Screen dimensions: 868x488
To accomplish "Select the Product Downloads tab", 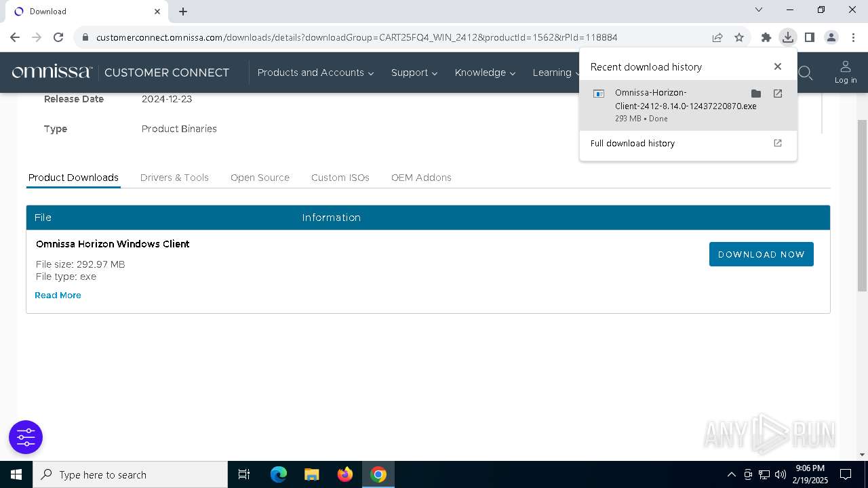I will 73,178.
